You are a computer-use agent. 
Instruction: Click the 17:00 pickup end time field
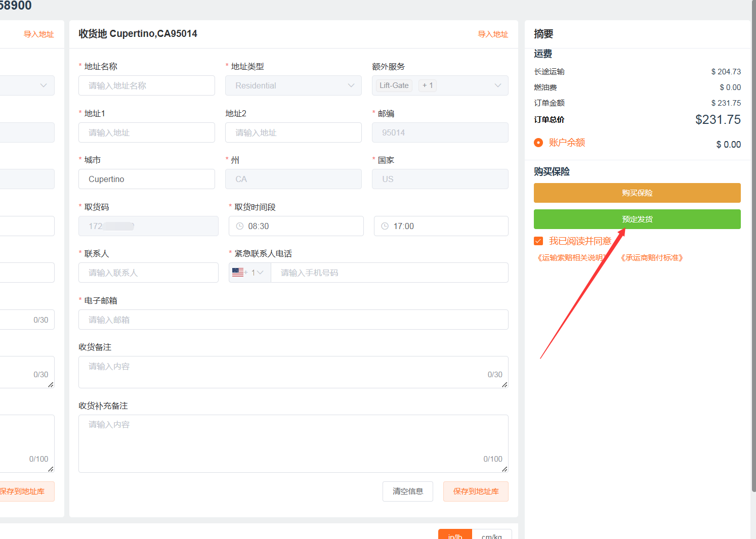point(441,226)
